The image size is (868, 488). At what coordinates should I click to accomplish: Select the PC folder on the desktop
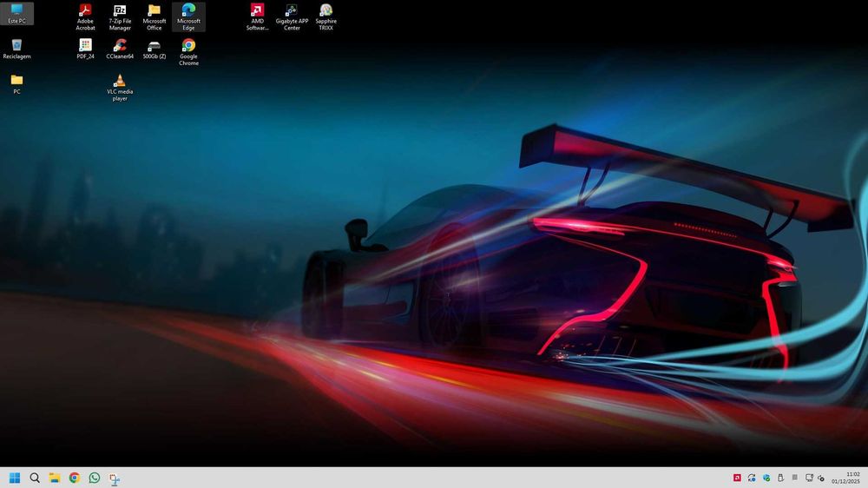(16, 84)
